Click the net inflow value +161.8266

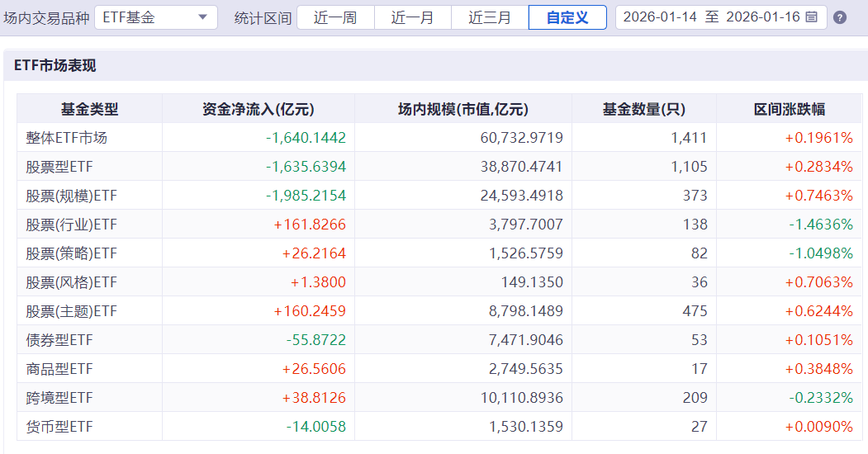[310, 225]
